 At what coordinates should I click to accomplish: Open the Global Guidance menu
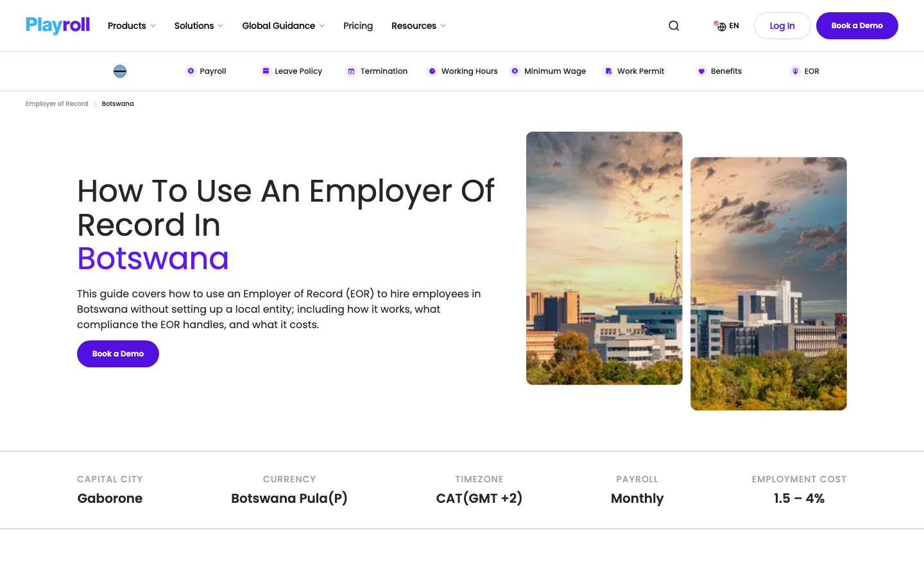click(x=283, y=26)
